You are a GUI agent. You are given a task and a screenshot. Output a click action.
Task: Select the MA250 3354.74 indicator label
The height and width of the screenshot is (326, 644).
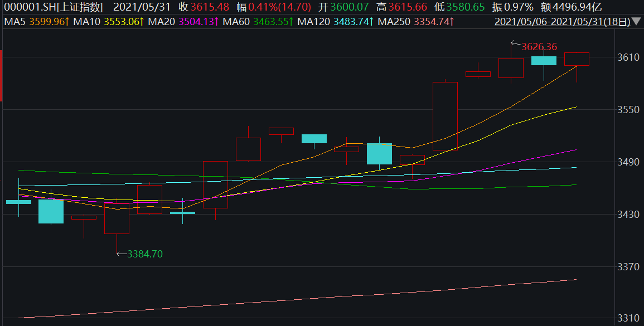coord(415,22)
